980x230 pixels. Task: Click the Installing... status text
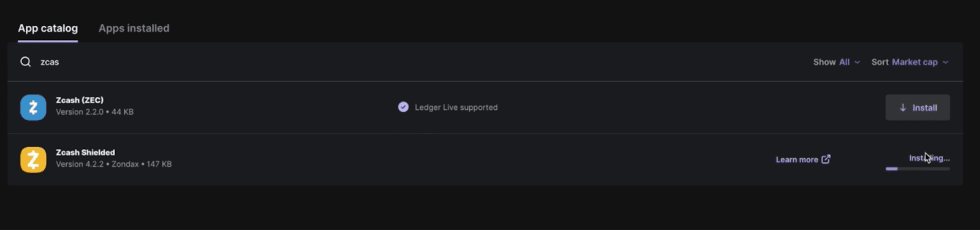(x=929, y=158)
